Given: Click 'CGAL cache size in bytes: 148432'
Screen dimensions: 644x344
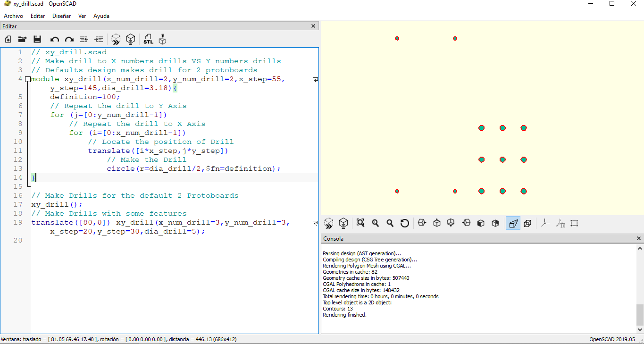Looking at the screenshot, I should [361, 290].
